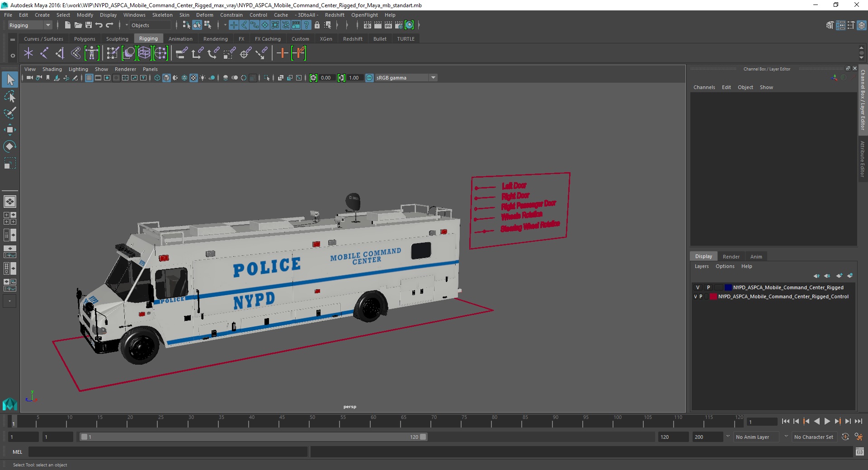Open the sRGB gamma view transform dropdown
The height and width of the screenshot is (470, 868).
pyautogui.click(x=406, y=78)
